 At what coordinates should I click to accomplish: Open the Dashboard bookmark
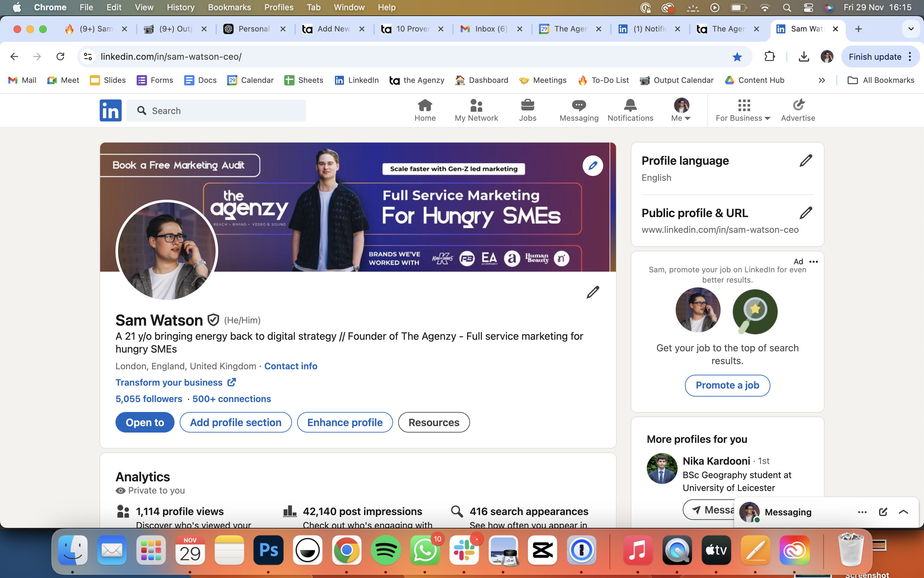click(482, 80)
